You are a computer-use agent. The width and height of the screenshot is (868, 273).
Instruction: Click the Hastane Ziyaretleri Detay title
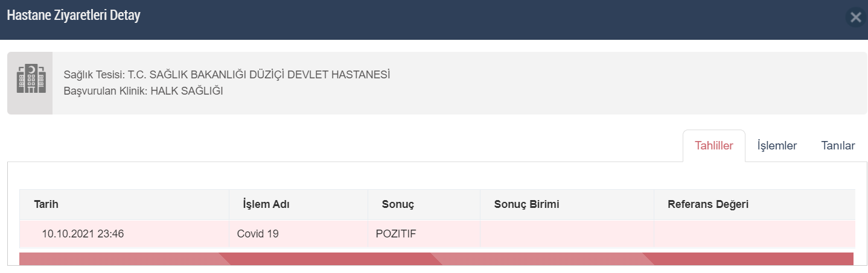click(x=74, y=16)
